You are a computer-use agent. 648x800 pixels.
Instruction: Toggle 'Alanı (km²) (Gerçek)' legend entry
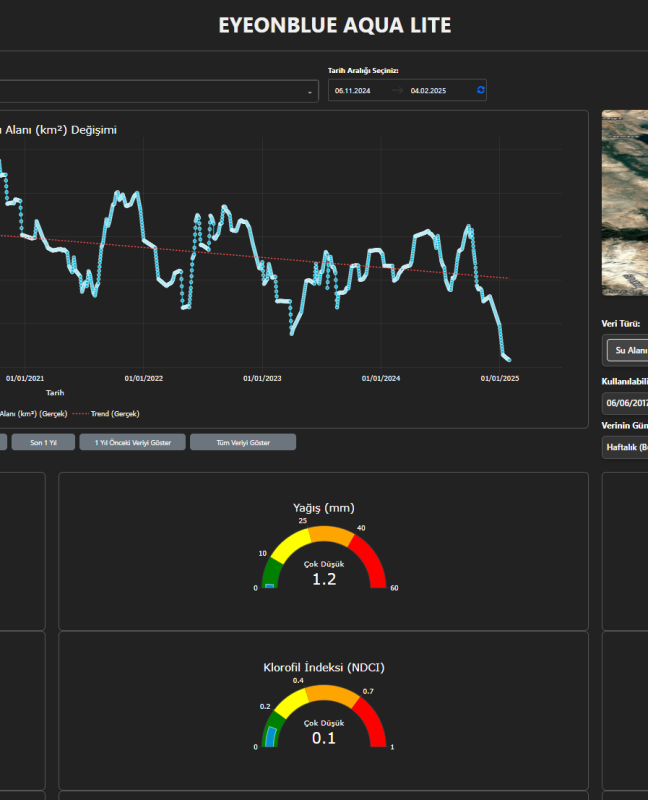(33, 414)
